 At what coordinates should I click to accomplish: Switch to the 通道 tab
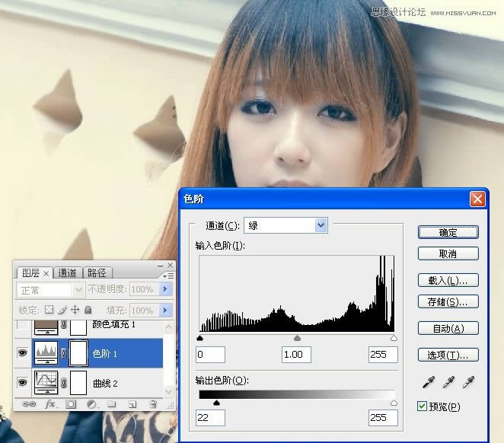click(x=67, y=272)
